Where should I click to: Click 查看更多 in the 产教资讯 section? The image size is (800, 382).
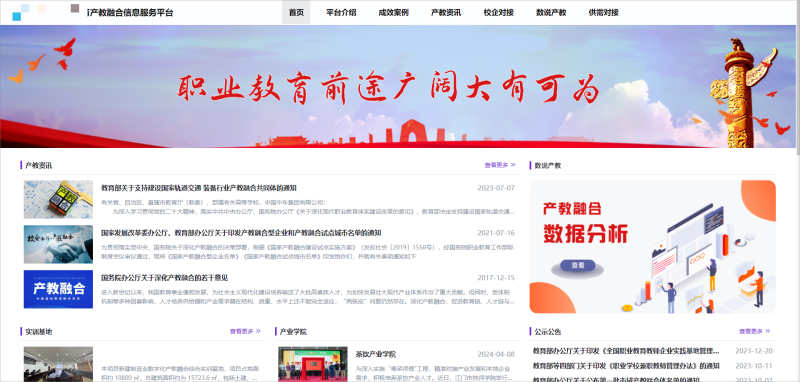(499, 165)
